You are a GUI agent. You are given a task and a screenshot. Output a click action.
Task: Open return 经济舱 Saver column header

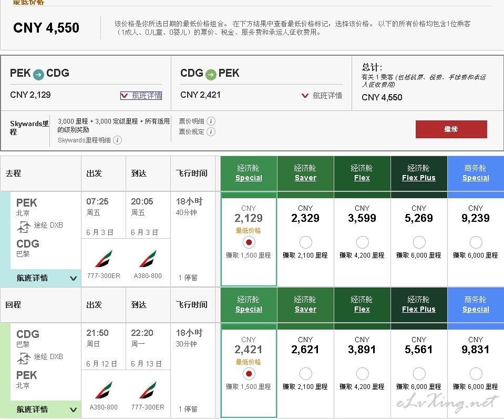tap(305, 304)
